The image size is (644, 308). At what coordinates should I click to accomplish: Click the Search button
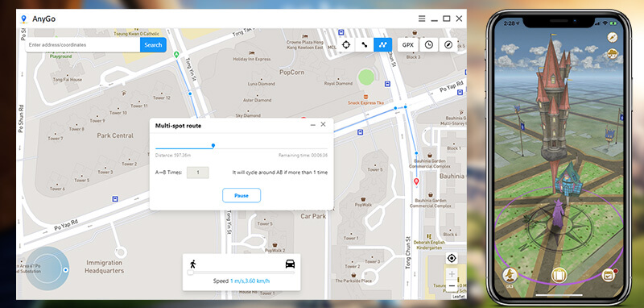click(153, 45)
